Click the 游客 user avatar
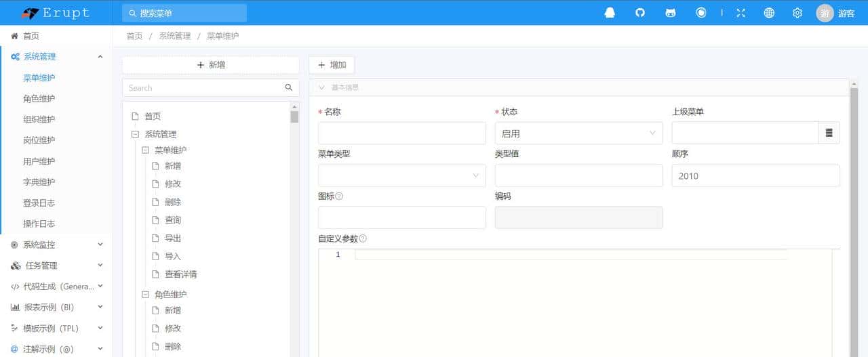The height and width of the screenshot is (357, 868). 825,13
